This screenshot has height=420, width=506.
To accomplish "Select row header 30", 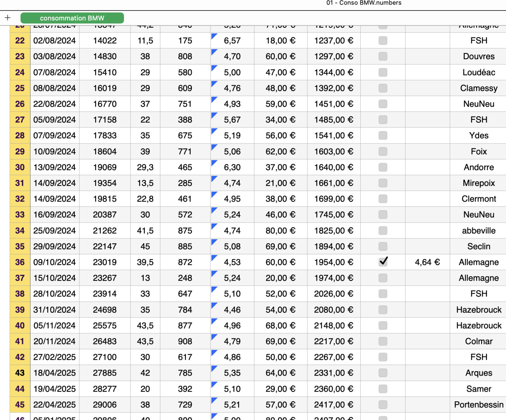I will (20, 167).
